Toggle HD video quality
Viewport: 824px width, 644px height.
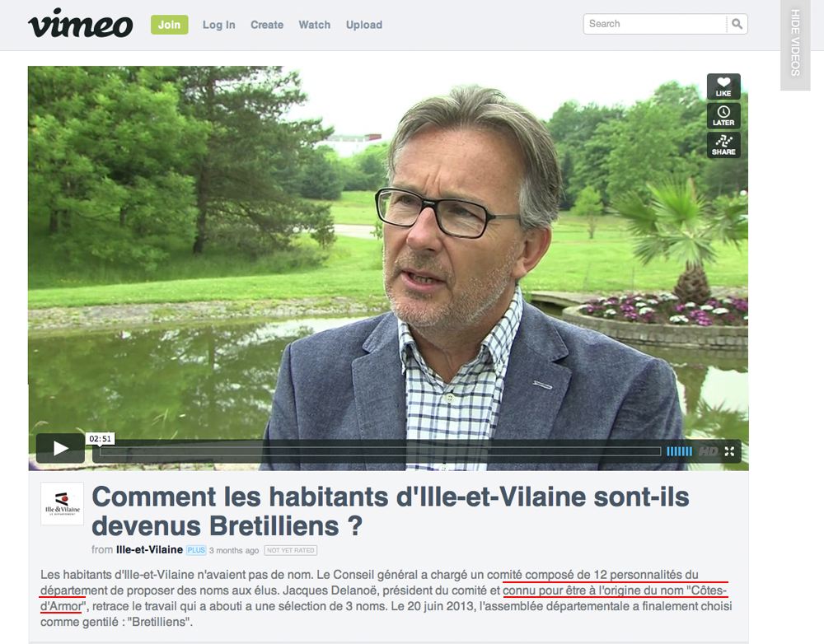click(708, 451)
